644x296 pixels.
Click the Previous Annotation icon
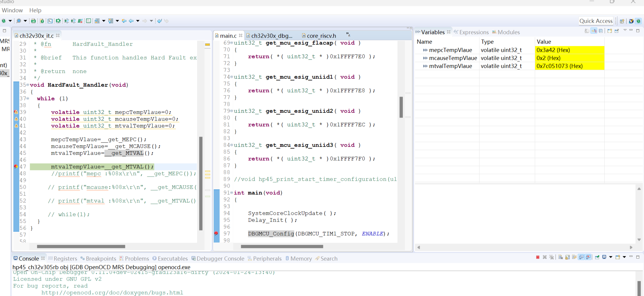111,21
